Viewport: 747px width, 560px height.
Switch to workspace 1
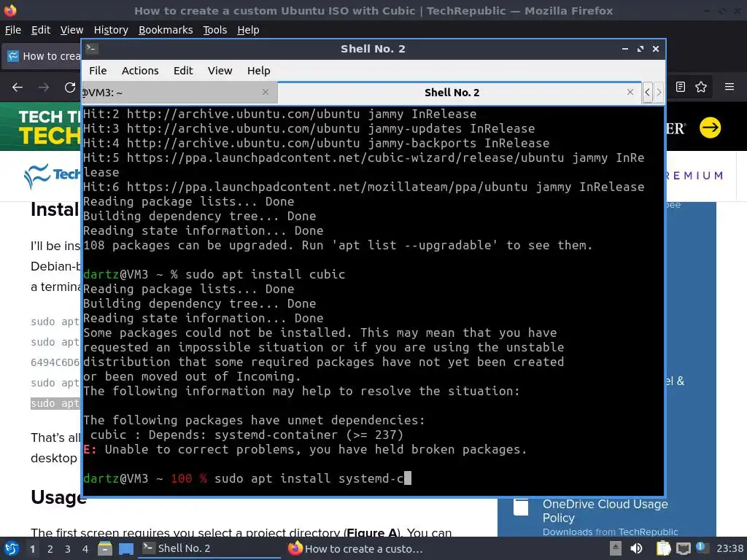click(32, 549)
